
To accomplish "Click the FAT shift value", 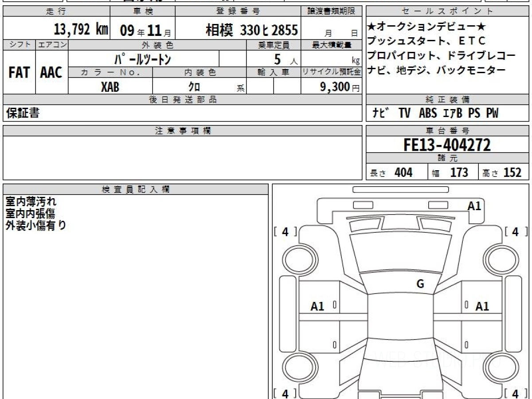I will click(19, 73).
